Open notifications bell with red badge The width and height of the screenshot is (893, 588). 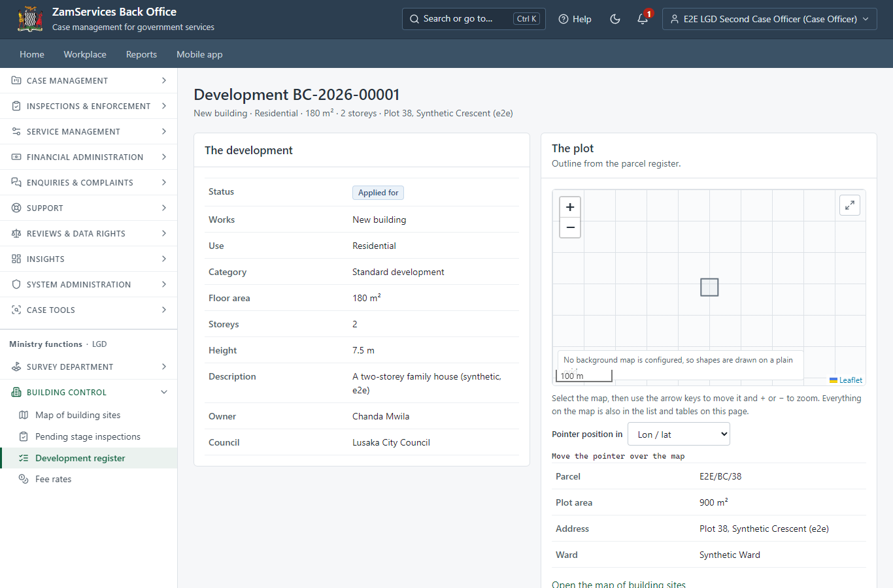point(643,18)
